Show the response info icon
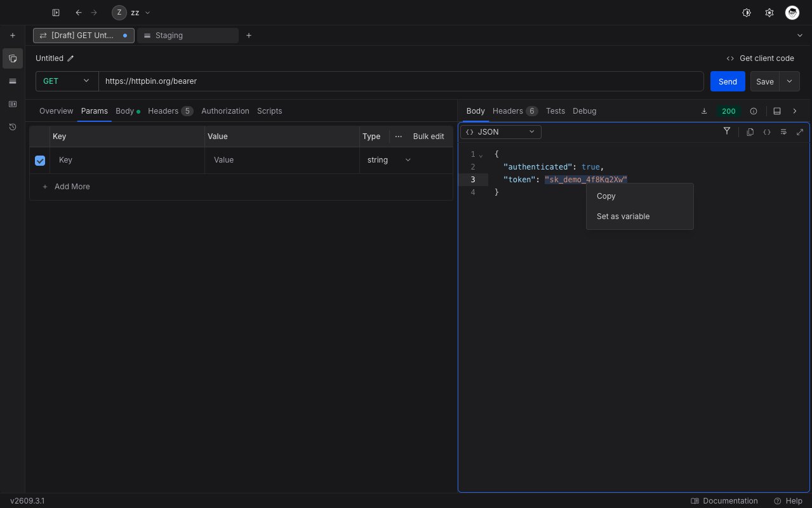This screenshot has width=812, height=508. [x=754, y=111]
